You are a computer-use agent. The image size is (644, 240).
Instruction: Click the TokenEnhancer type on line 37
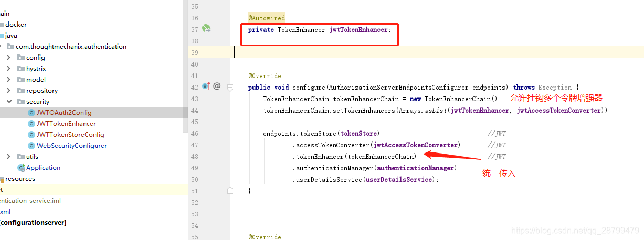pyautogui.click(x=301, y=30)
